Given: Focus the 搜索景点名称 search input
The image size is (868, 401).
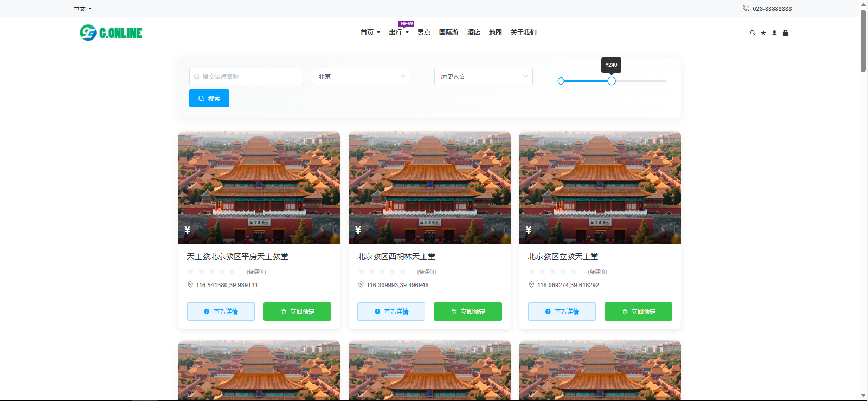Looking at the screenshot, I should (x=246, y=76).
